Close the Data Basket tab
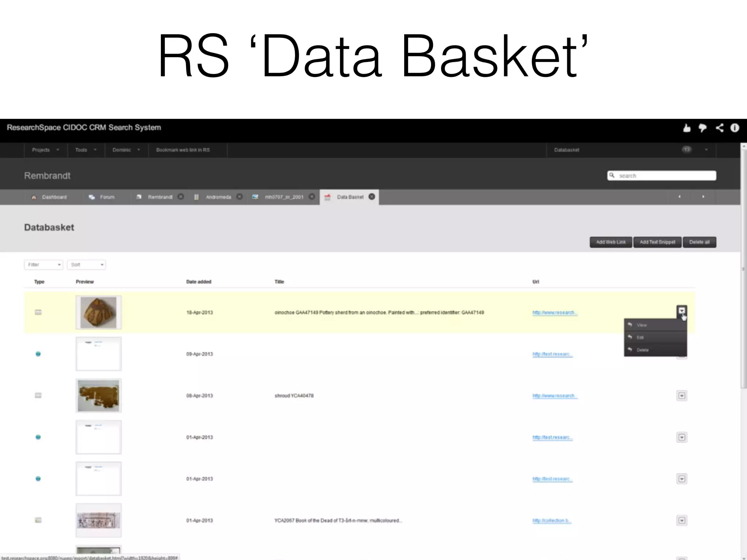 pos(372,197)
